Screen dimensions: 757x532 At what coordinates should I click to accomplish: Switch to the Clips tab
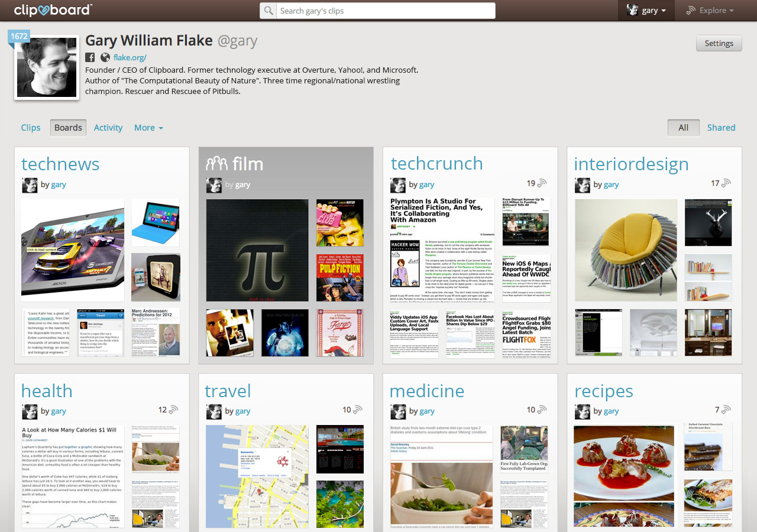[x=31, y=128]
